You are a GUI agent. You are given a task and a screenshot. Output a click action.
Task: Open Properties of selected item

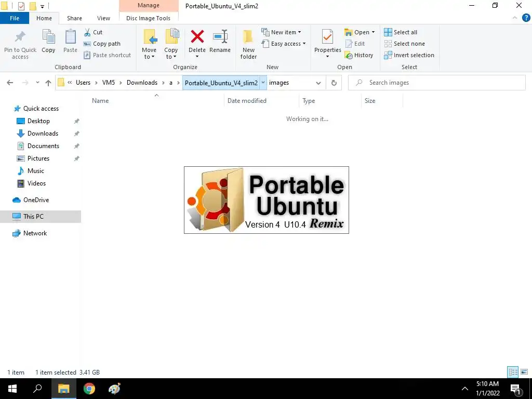[327, 44]
